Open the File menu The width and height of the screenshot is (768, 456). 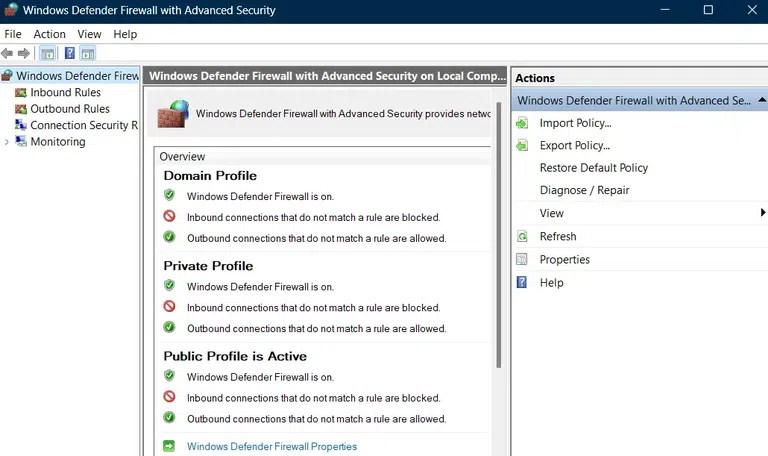(13, 34)
